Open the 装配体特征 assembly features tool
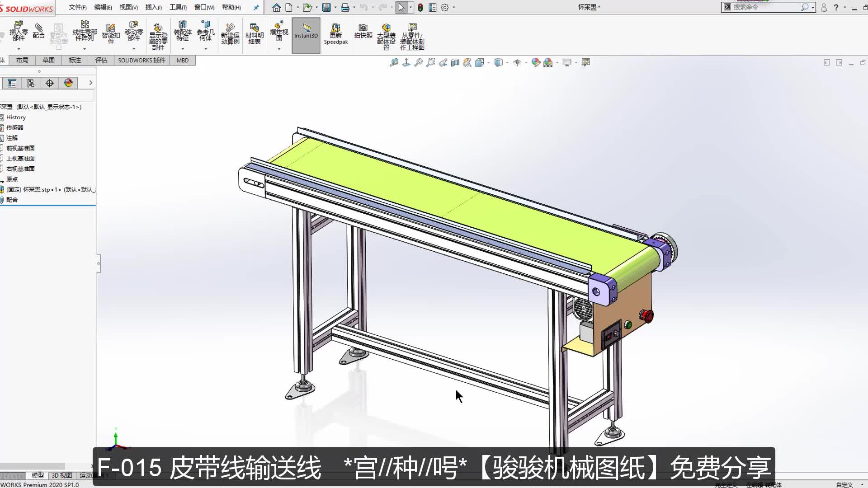 point(183,31)
